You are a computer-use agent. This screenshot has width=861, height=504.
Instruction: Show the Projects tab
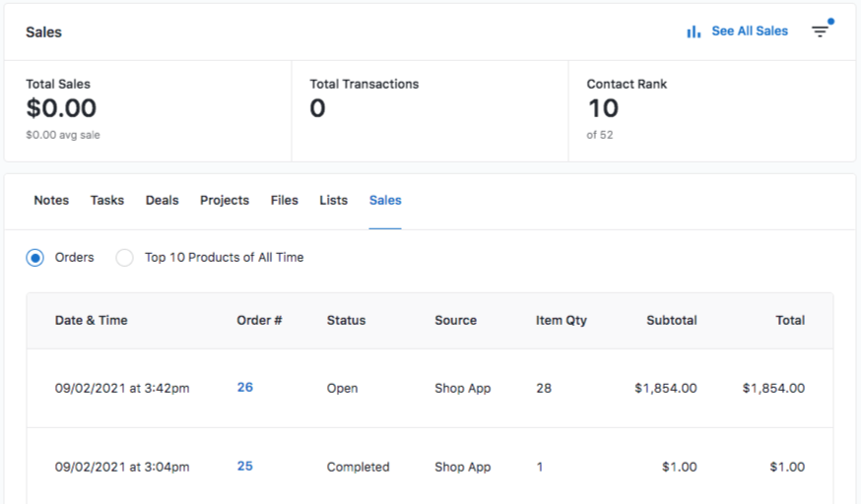coord(225,200)
